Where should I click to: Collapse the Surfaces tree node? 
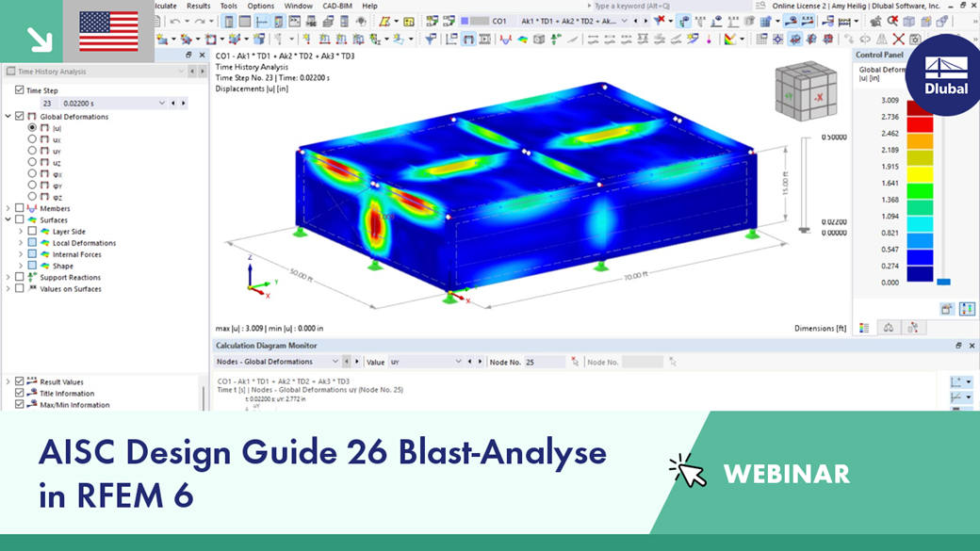[x=8, y=219]
